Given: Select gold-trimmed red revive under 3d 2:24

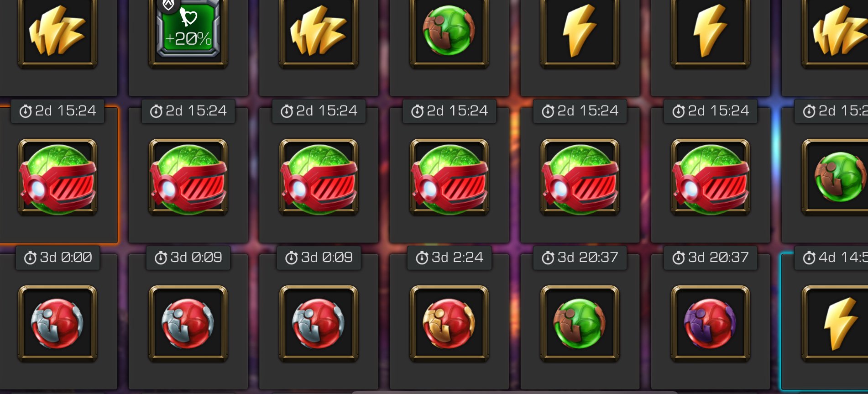Looking at the screenshot, I should [x=449, y=323].
